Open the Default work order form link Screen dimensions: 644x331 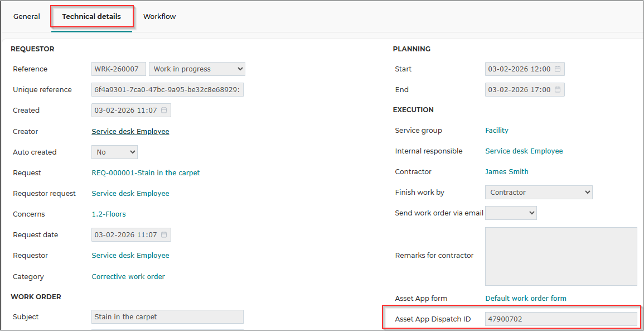pos(526,299)
